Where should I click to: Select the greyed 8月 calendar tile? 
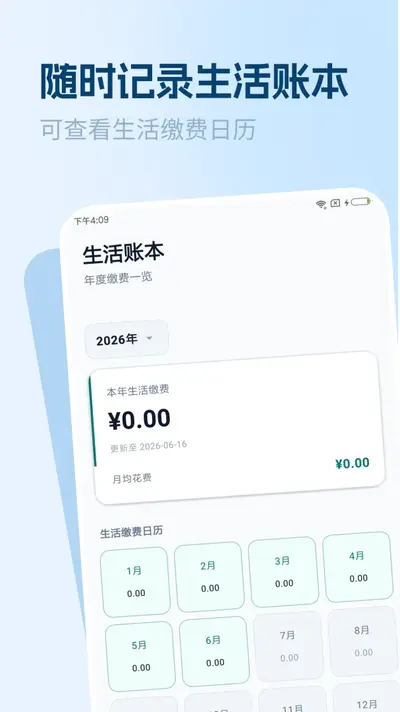(363, 641)
